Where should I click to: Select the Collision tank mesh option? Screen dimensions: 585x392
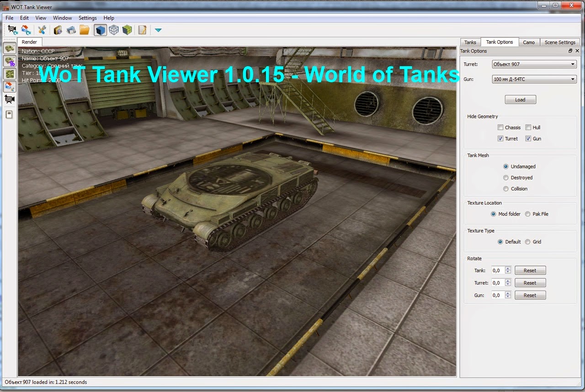pyautogui.click(x=506, y=189)
